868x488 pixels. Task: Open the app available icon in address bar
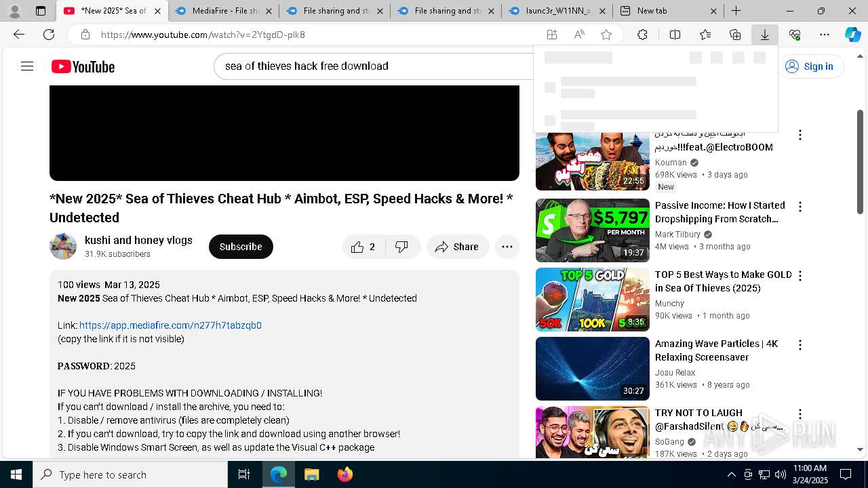coord(552,35)
